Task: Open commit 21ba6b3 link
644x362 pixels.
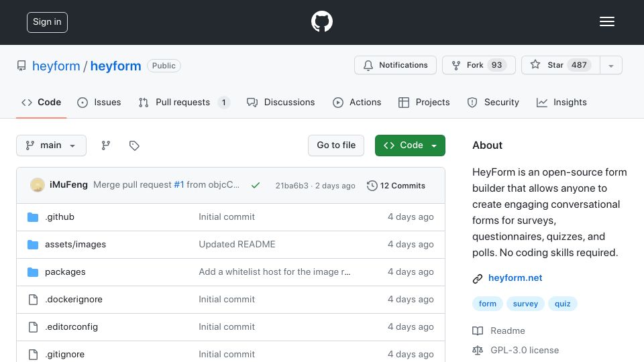Action: click(292, 186)
